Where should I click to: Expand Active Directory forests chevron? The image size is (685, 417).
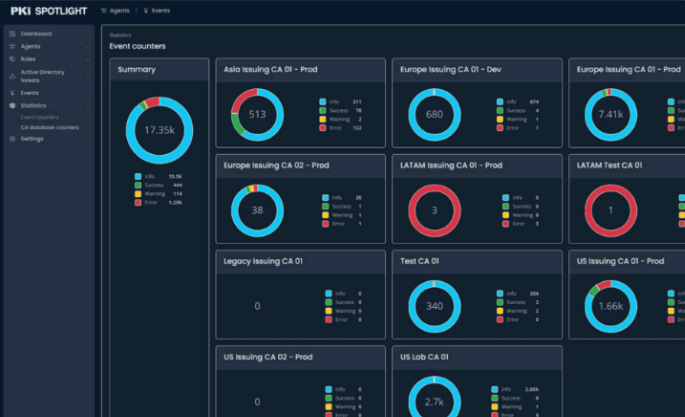(x=88, y=77)
